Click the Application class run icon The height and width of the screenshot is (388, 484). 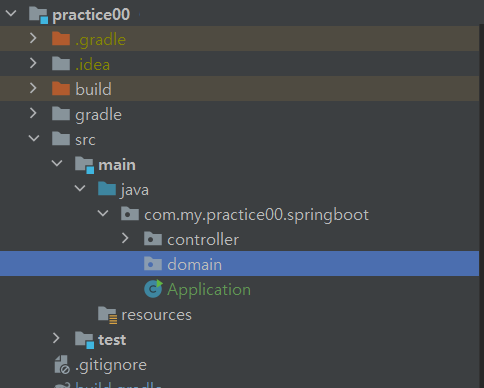click(153, 289)
